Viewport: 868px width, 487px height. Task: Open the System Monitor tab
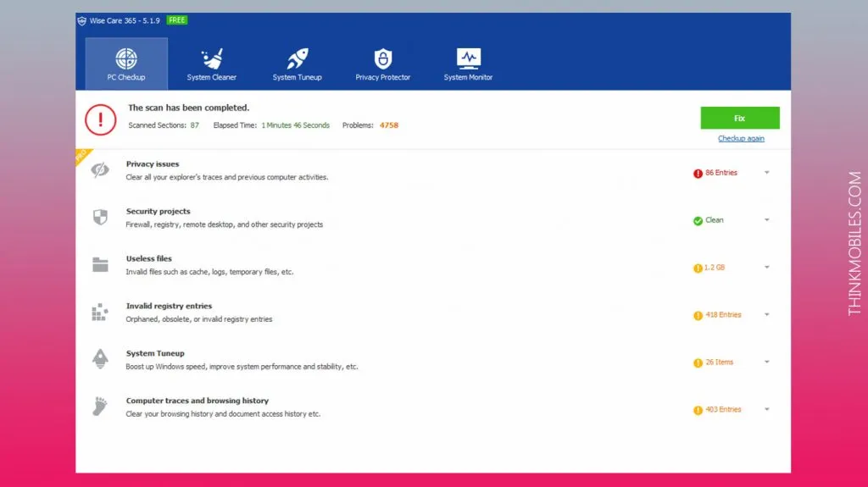[x=468, y=64]
